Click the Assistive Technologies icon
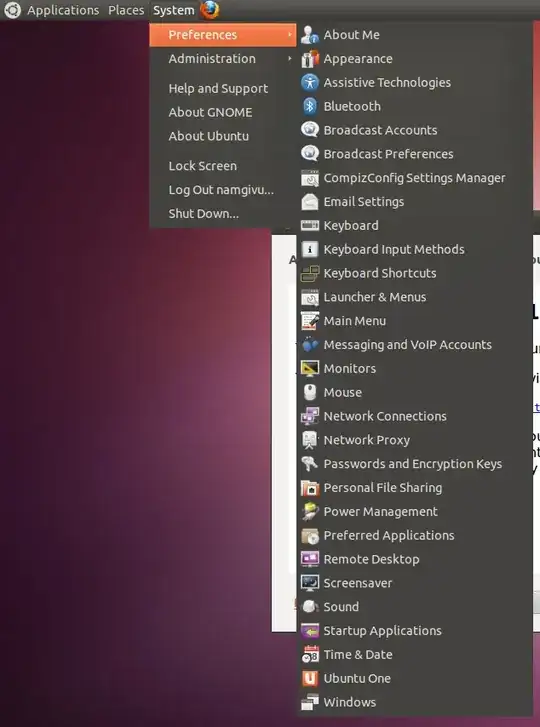The width and height of the screenshot is (540, 727). 310,83
